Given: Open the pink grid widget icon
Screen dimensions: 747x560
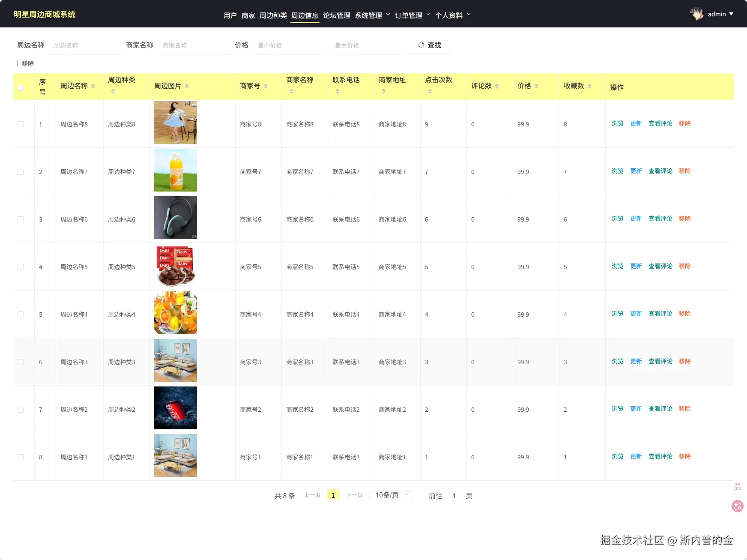Looking at the screenshot, I should (x=737, y=486).
